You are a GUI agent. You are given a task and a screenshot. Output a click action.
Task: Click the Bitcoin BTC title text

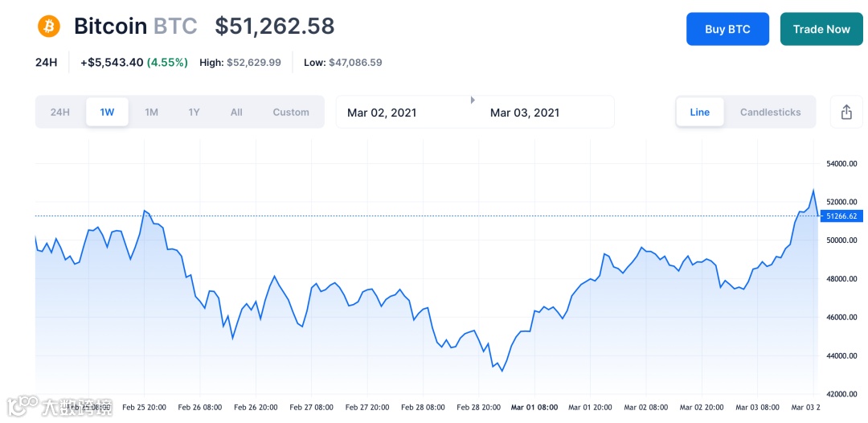[135, 27]
